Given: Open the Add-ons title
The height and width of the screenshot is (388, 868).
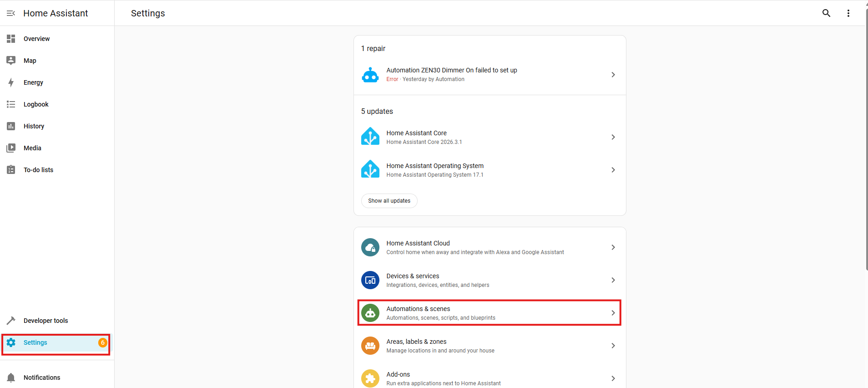Looking at the screenshot, I should point(399,374).
